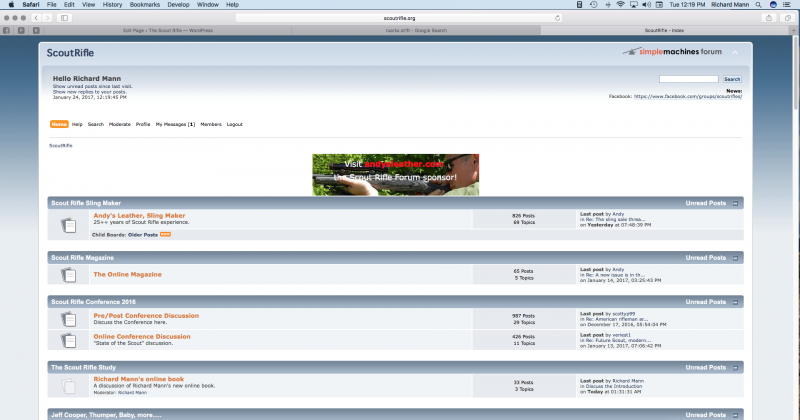Viewport: 800px width, 420px height.
Task: Click the ScoutRifle breadcrumb link
Action: click(x=61, y=146)
